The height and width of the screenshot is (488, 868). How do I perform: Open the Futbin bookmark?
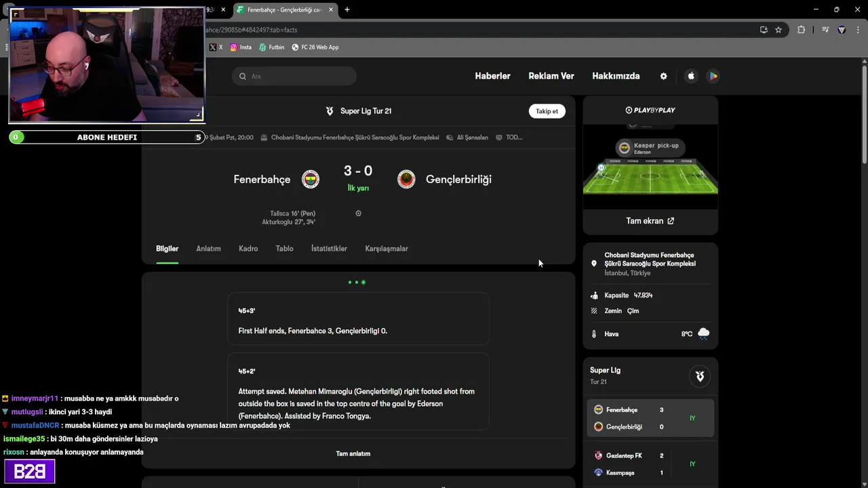click(271, 47)
